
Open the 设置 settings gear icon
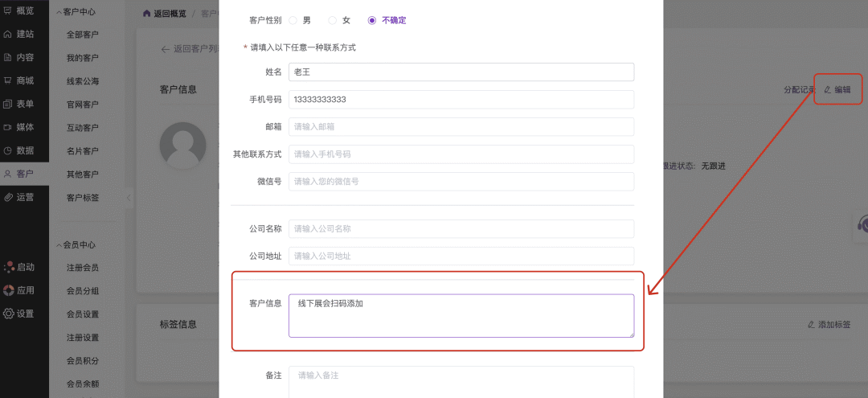[8, 314]
